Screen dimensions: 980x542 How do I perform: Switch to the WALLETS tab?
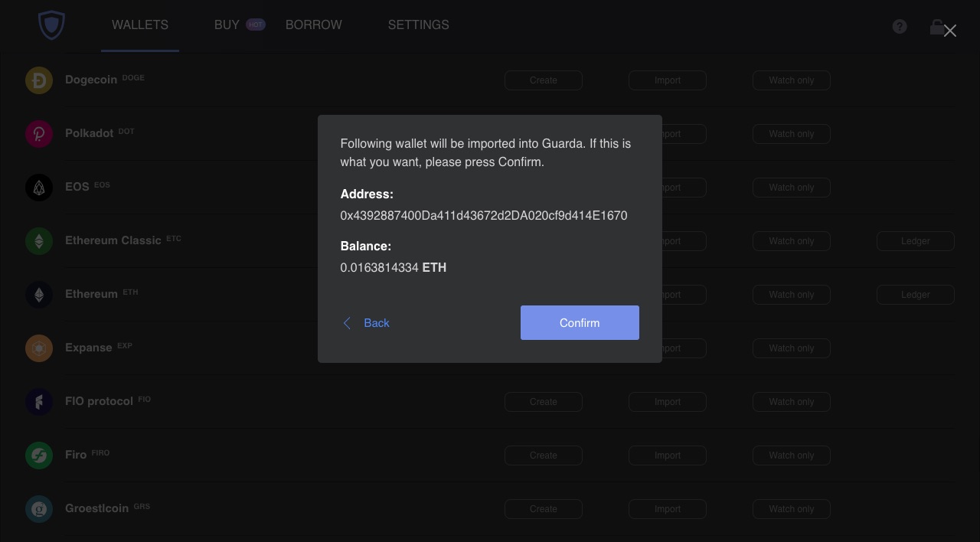[x=140, y=25]
